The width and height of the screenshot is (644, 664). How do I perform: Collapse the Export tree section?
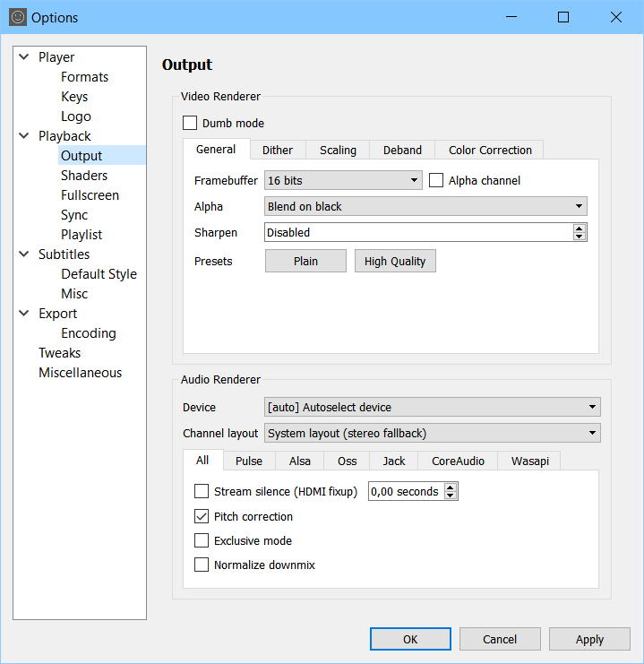[23, 314]
